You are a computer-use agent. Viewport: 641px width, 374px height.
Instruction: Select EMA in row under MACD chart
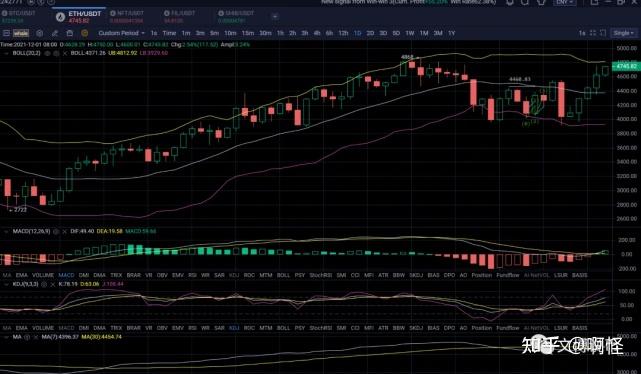[21, 275]
